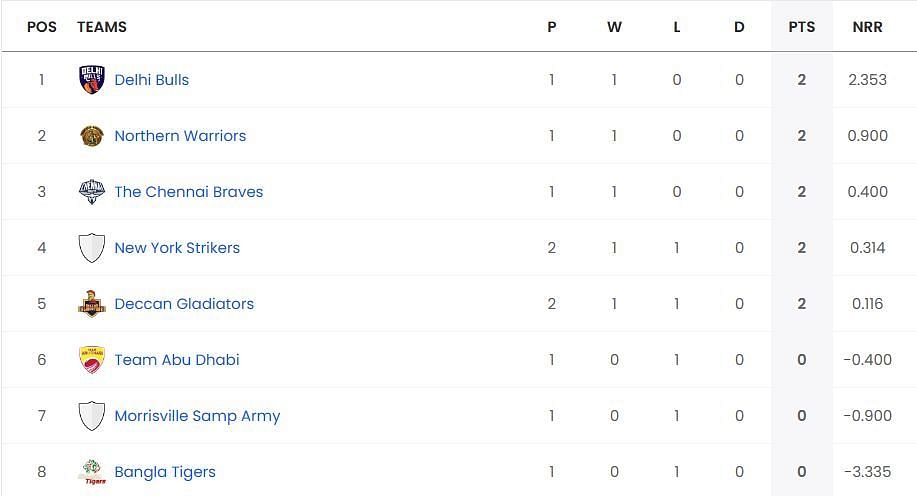917x496 pixels.
Task: Click the PTS column header
Action: (801, 27)
